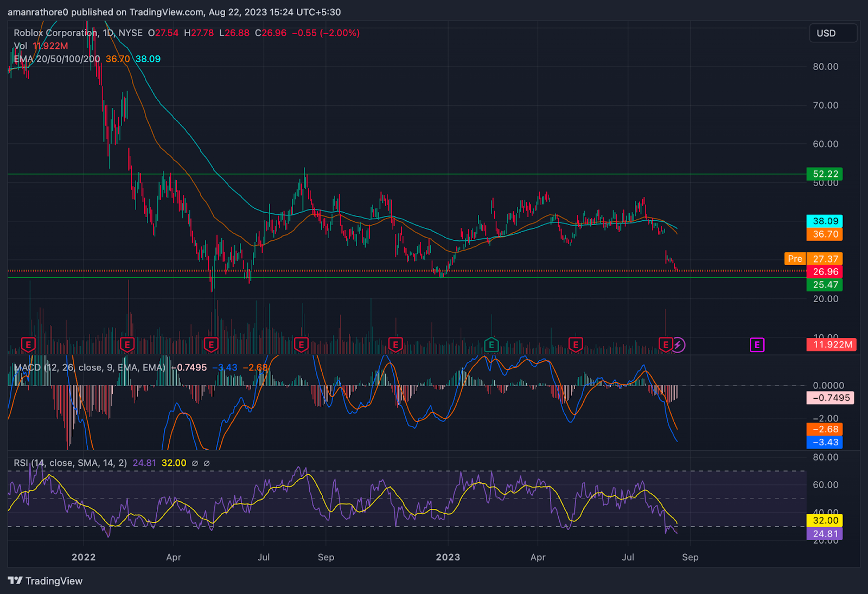
Task: Click the H27.78 high value in legend
Action: click(199, 33)
